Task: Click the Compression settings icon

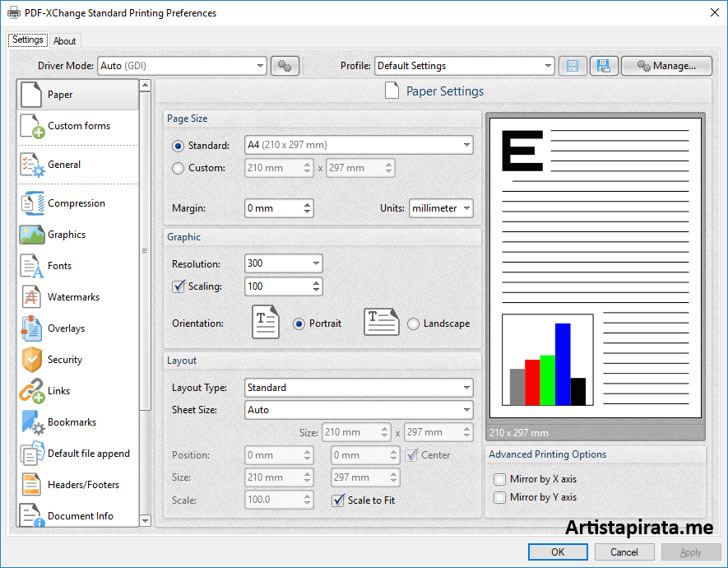Action: click(x=30, y=203)
